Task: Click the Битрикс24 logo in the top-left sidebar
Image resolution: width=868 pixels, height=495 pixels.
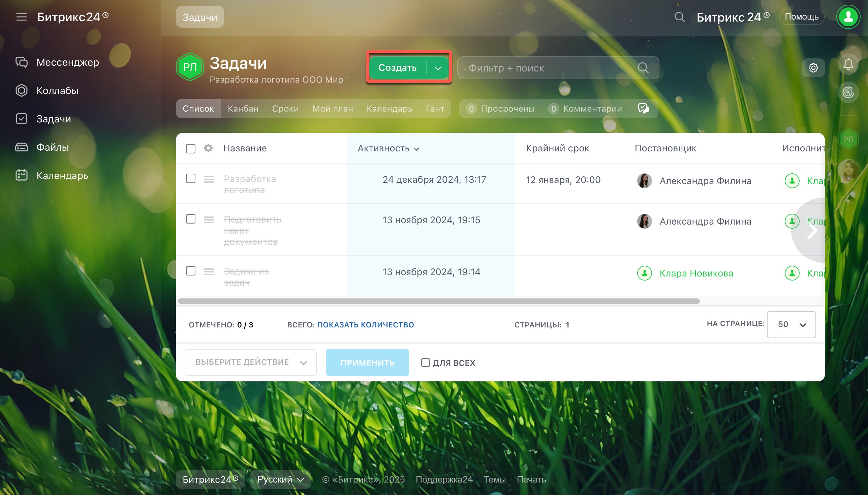Action: 73,17
